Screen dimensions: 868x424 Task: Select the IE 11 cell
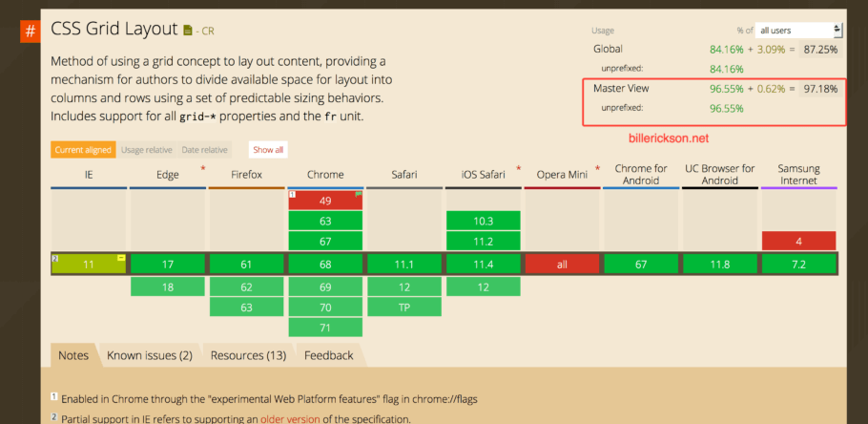point(89,265)
